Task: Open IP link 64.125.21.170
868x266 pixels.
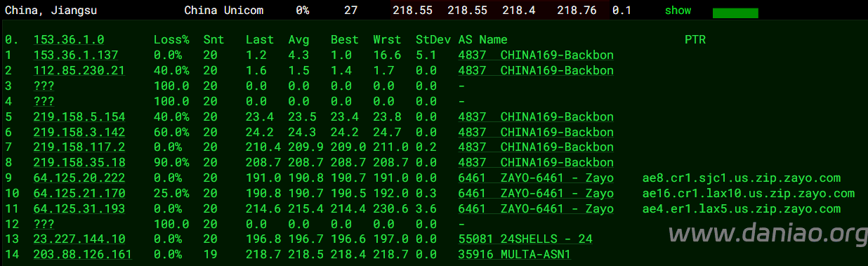Action: [79, 194]
